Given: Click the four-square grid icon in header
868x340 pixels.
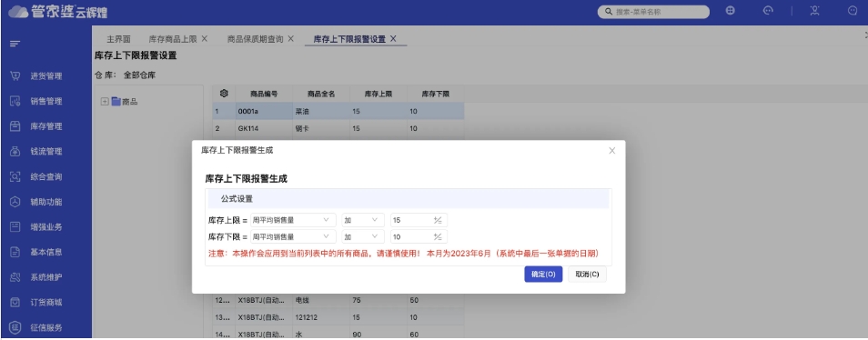Looking at the screenshot, I should coord(731,11).
